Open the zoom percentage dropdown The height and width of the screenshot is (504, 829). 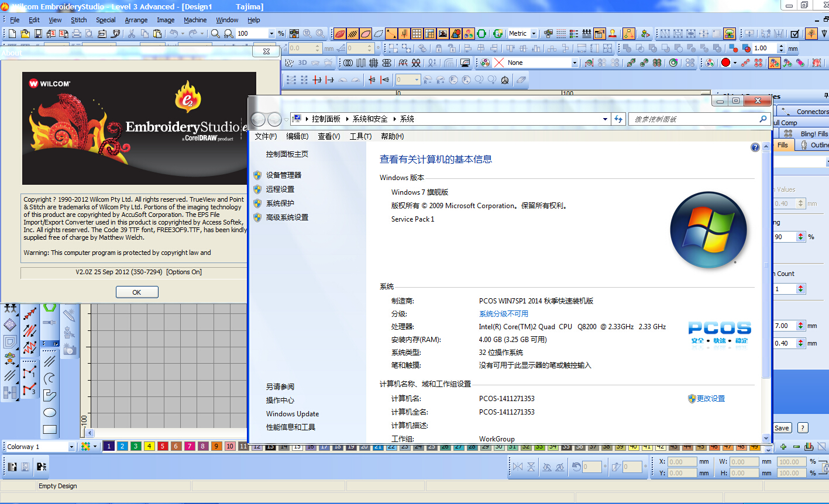pyautogui.click(x=271, y=33)
